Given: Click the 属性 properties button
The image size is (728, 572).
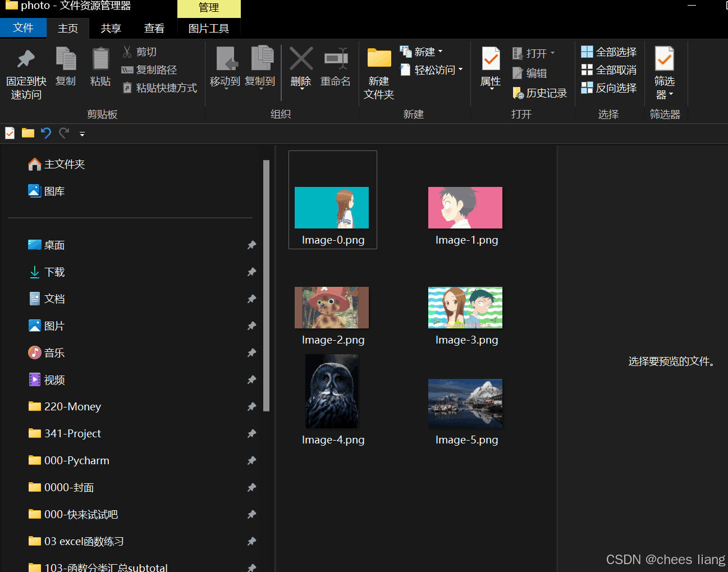Looking at the screenshot, I should [491, 68].
